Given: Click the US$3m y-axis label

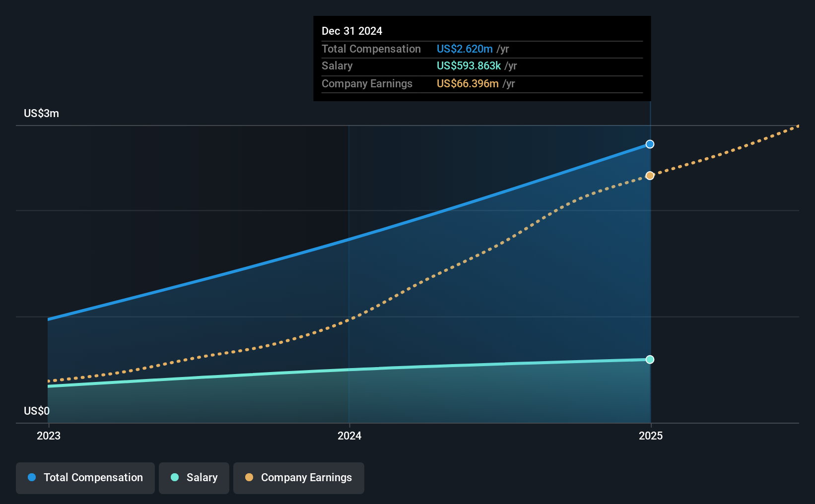Looking at the screenshot, I should 41,113.
